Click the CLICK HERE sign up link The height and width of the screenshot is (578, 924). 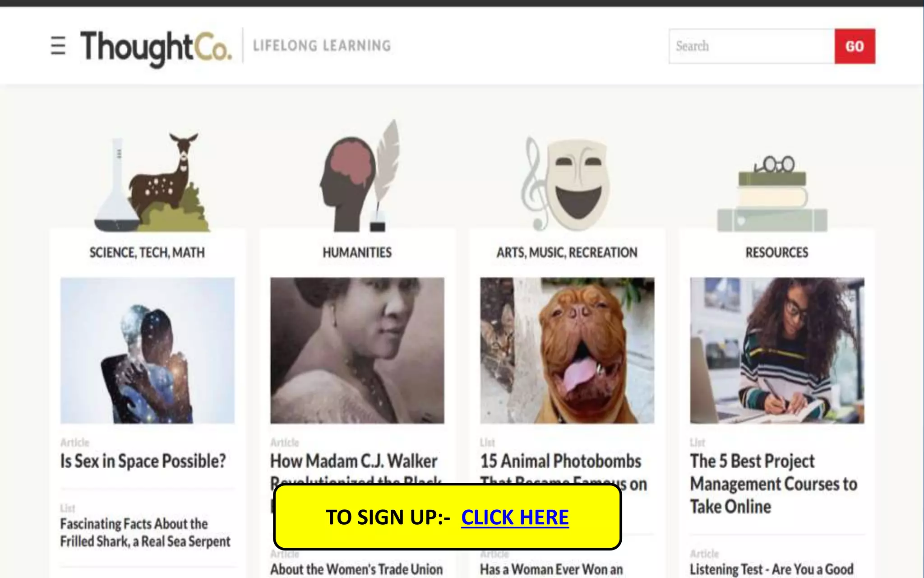(515, 517)
